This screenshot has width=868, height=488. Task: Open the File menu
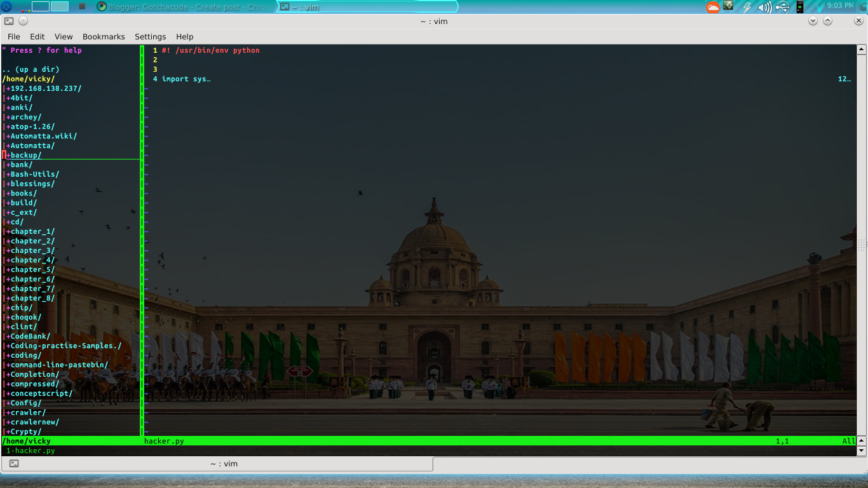pyautogui.click(x=13, y=37)
